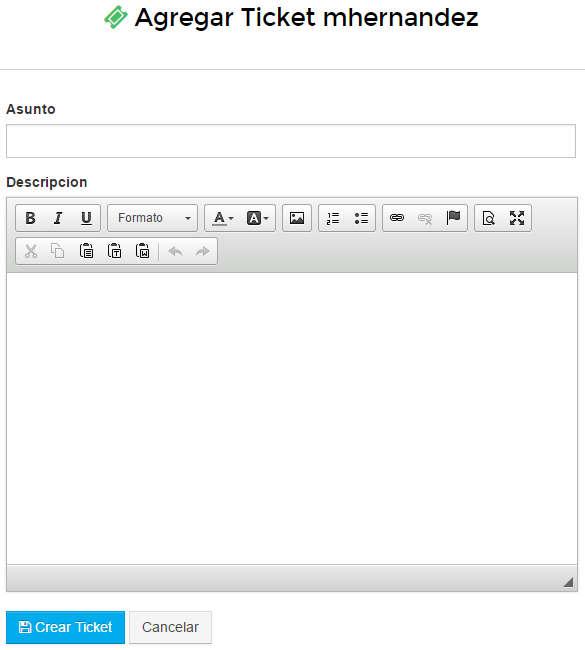Paste as plain text
The width and height of the screenshot is (585, 650).
(x=114, y=251)
